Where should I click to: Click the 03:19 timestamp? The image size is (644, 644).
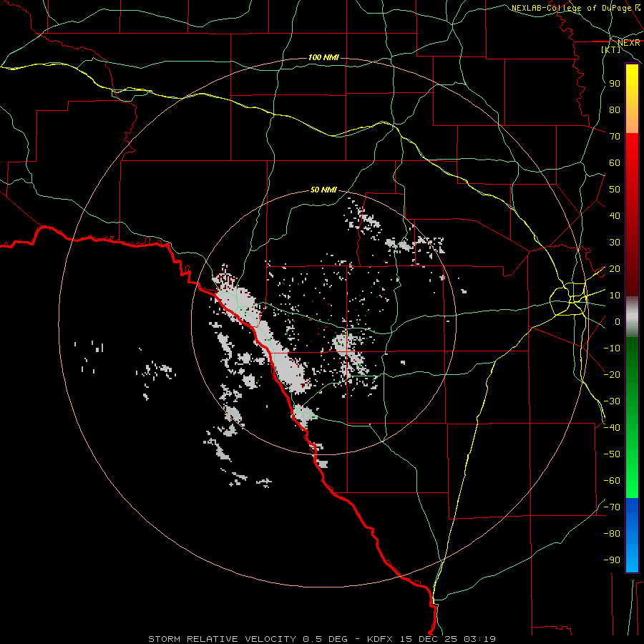click(479, 639)
